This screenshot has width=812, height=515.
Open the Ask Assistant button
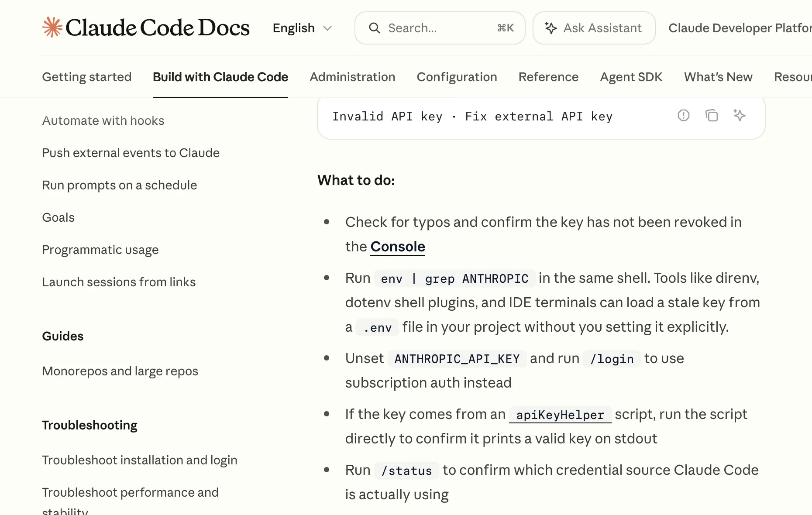(x=594, y=28)
